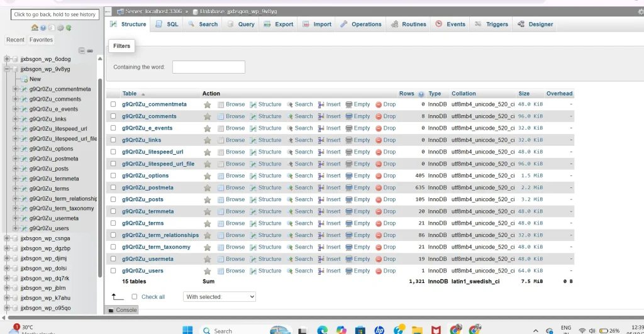Tick the Check all checkbox
Viewport: 644px width, 334px height.
point(135,297)
